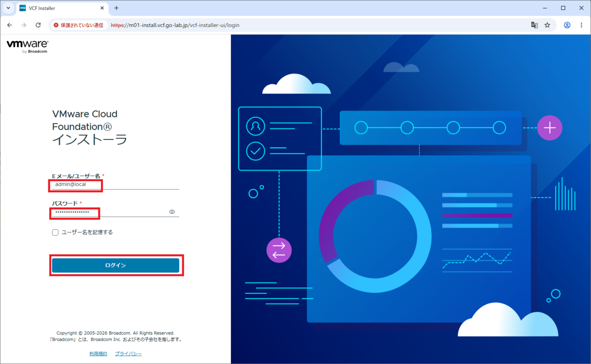Click the browser forward arrow

pyautogui.click(x=24, y=25)
